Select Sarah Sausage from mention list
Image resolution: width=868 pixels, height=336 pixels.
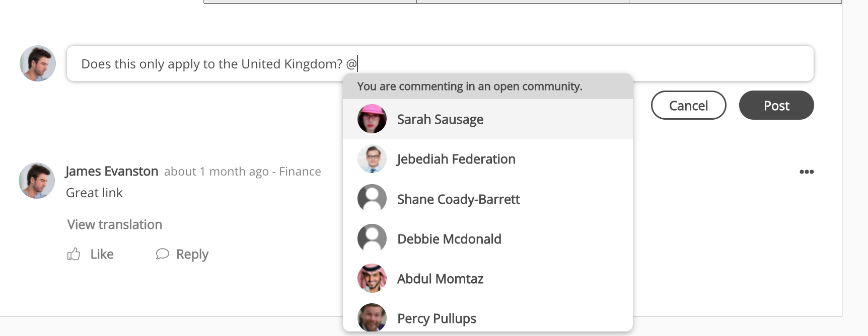(440, 120)
